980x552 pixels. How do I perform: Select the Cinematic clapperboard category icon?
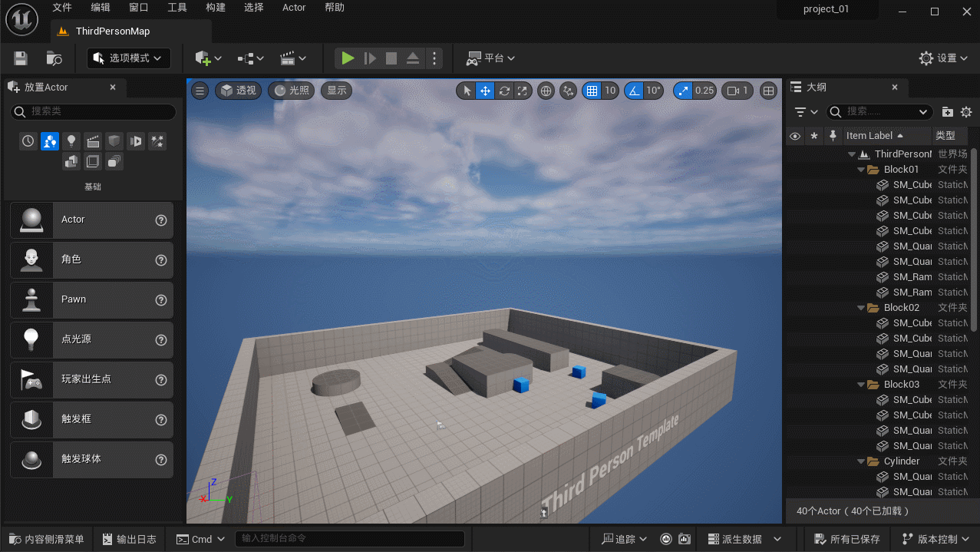[x=93, y=141]
